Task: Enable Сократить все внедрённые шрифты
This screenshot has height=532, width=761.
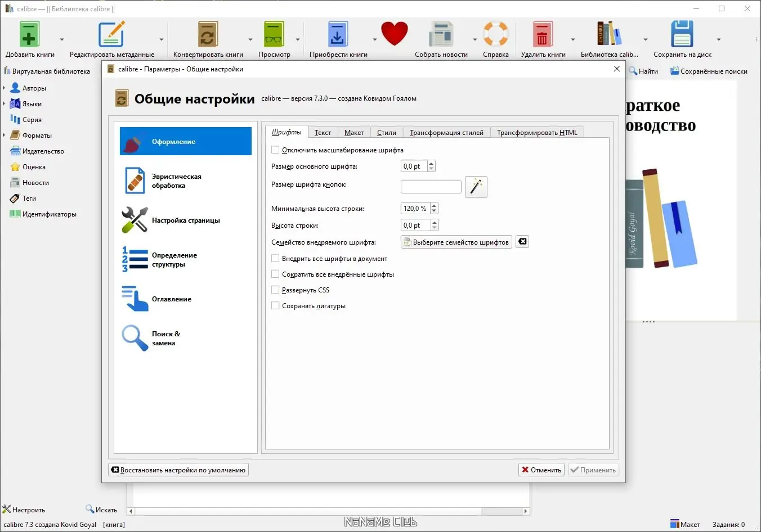Action: tap(275, 274)
